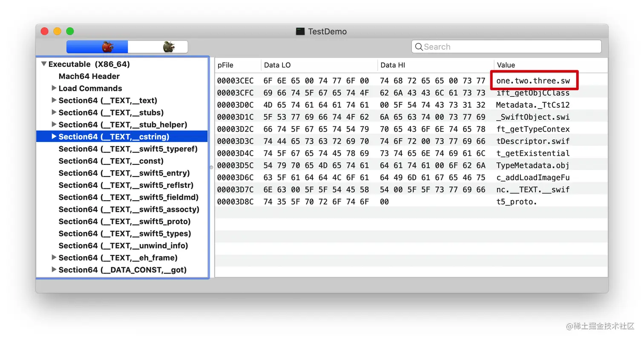Select Section64 (__TEXT,__swift5_typeref) row
Screen dimensions: 644x340
(128, 149)
